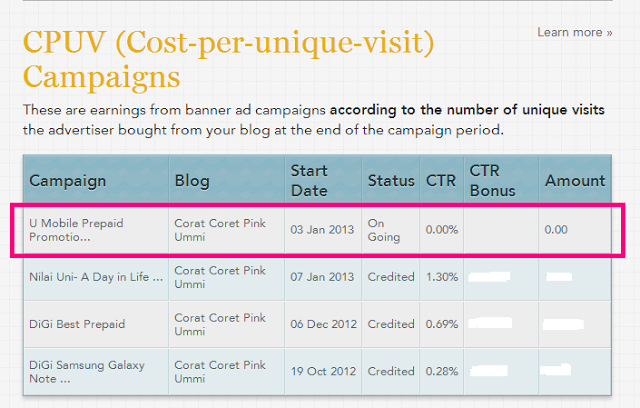
Task: Click the 06 Dec 2012 start date
Action: click(x=322, y=324)
